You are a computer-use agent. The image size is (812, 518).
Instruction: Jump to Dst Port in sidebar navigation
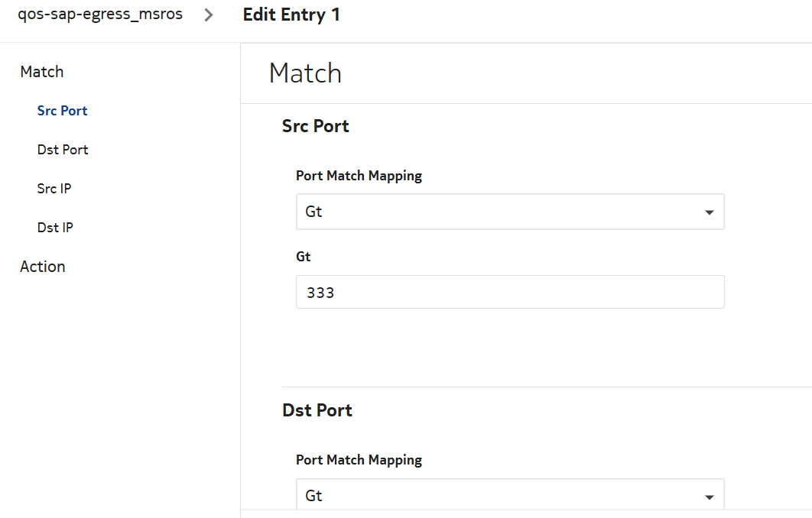click(63, 150)
